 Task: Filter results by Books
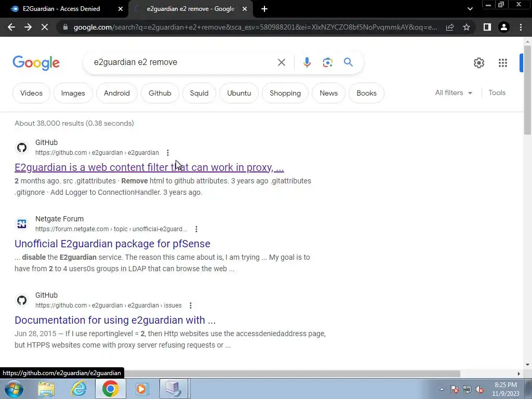coord(366,93)
